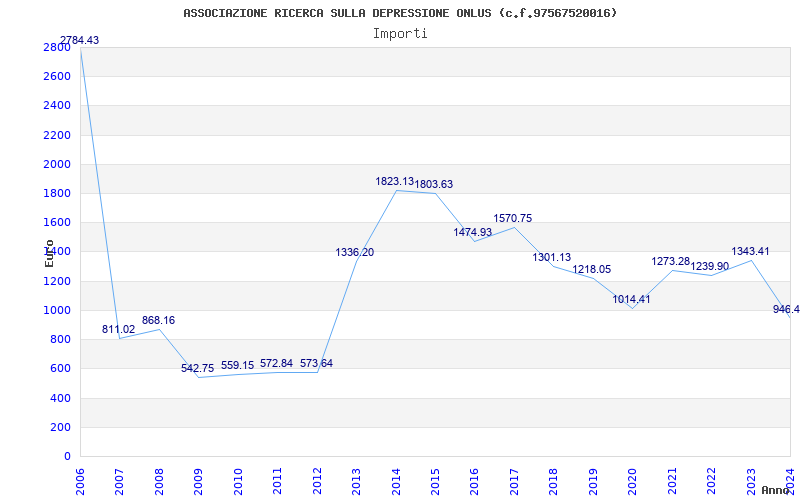Click the 1014.41 data label

[x=632, y=299]
